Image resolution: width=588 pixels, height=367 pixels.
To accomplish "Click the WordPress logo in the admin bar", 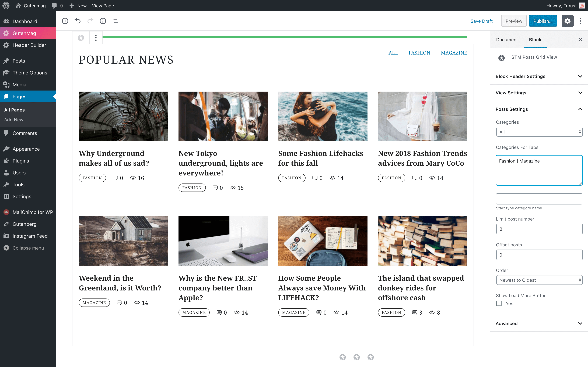I will click(6, 5).
